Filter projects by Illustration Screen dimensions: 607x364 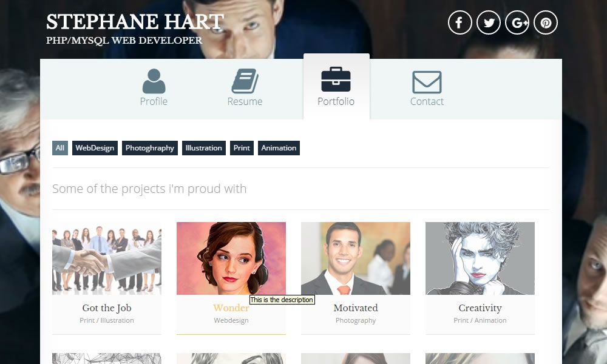click(203, 148)
